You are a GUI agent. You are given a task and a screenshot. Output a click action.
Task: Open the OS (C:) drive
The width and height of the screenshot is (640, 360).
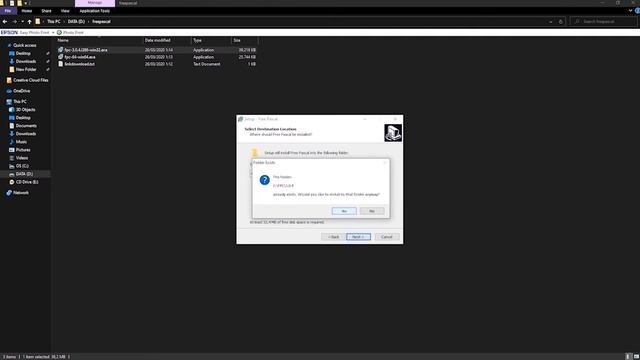tap(22, 166)
